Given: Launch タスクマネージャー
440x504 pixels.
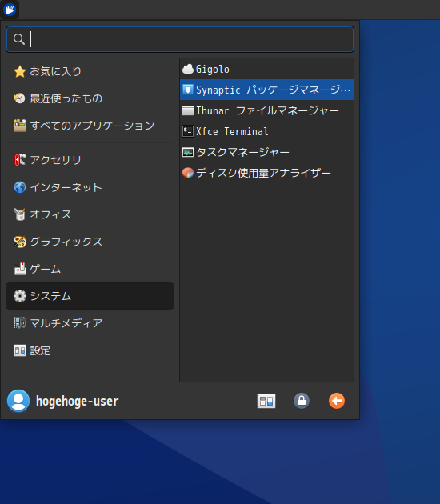Looking at the screenshot, I should pyautogui.click(x=266, y=152).
